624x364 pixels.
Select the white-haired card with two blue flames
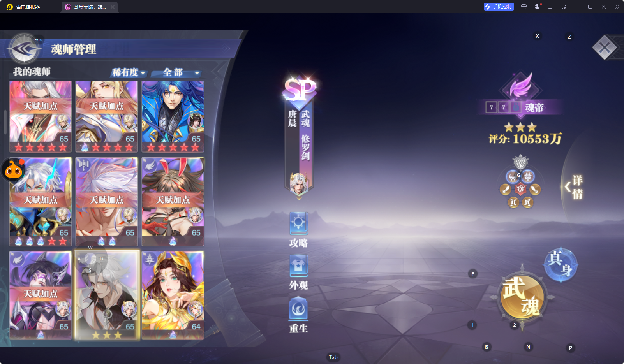tap(107, 202)
